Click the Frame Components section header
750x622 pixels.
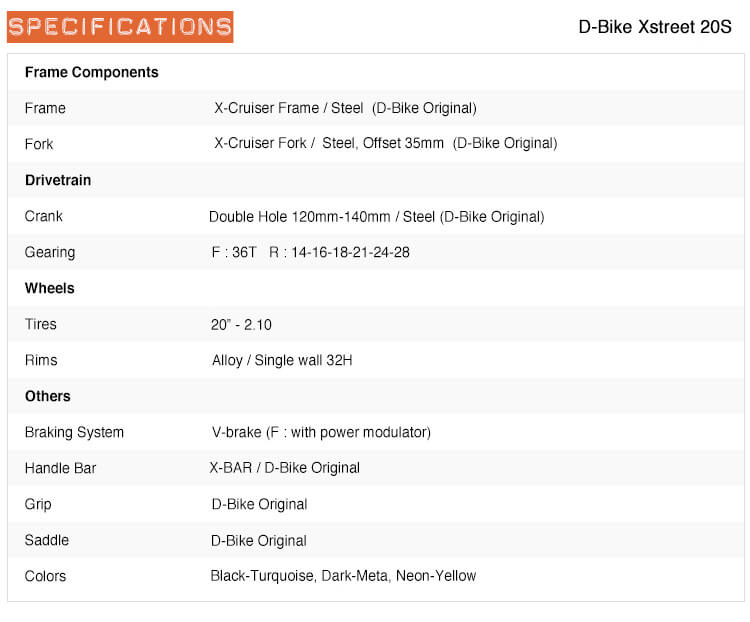point(91,72)
